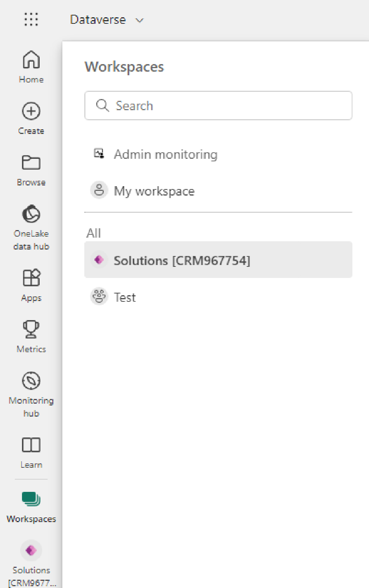Click the Admin monitoring workspace icon
Screen dimensions: 369x588
[x=98, y=153]
